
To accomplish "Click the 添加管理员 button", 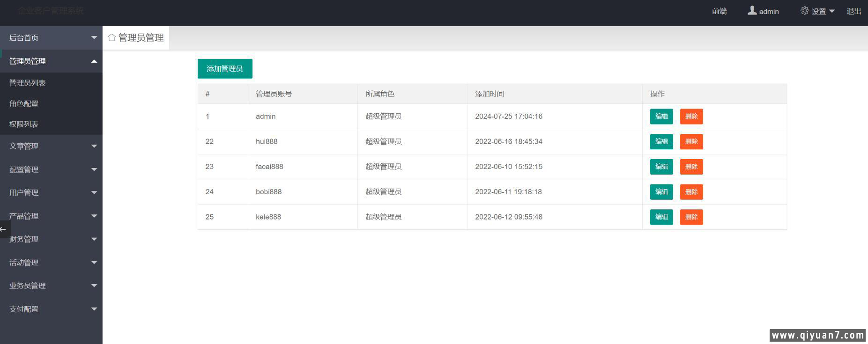I will [225, 69].
